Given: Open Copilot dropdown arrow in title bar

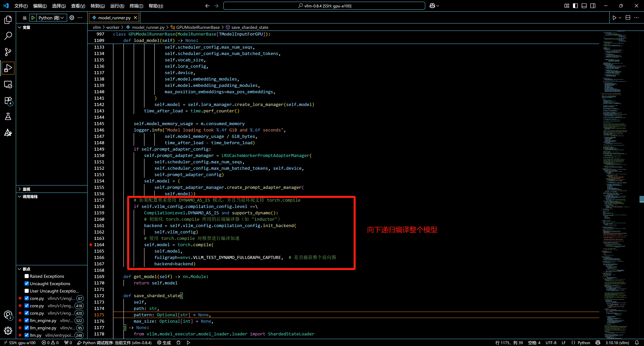Looking at the screenshot, I should [437, 6].
